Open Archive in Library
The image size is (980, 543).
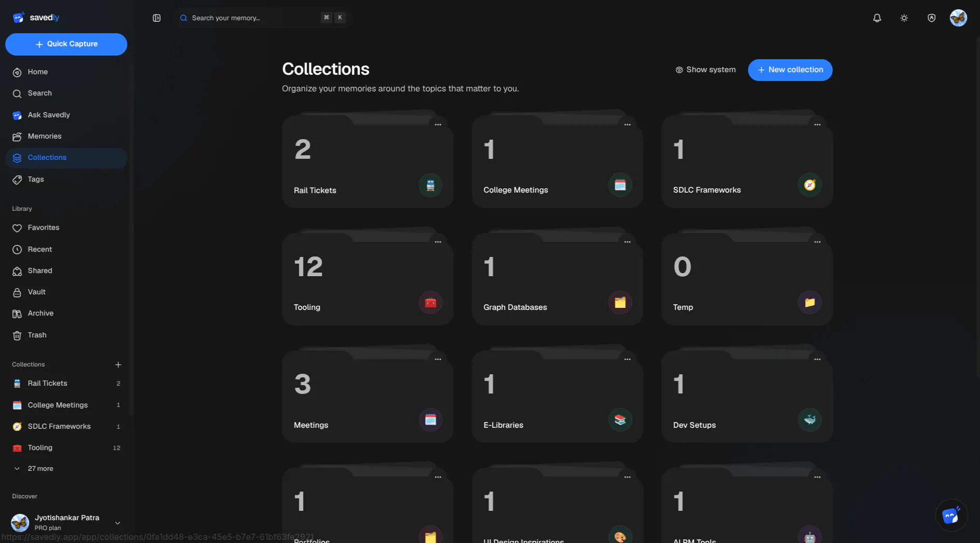click(66, 313)
